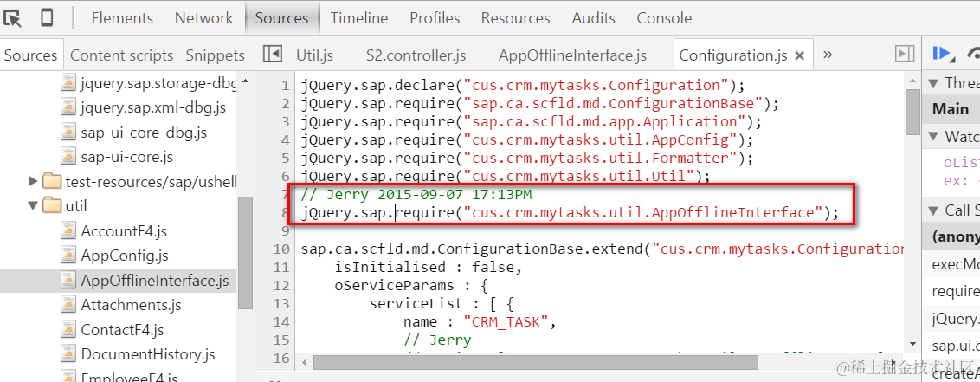Viewport: 980px width, 382px height.
Task: Open the Console tab
Action: 665,18
